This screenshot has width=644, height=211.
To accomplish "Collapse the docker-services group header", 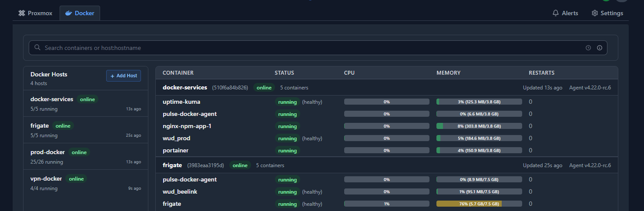I will [387, 87].
